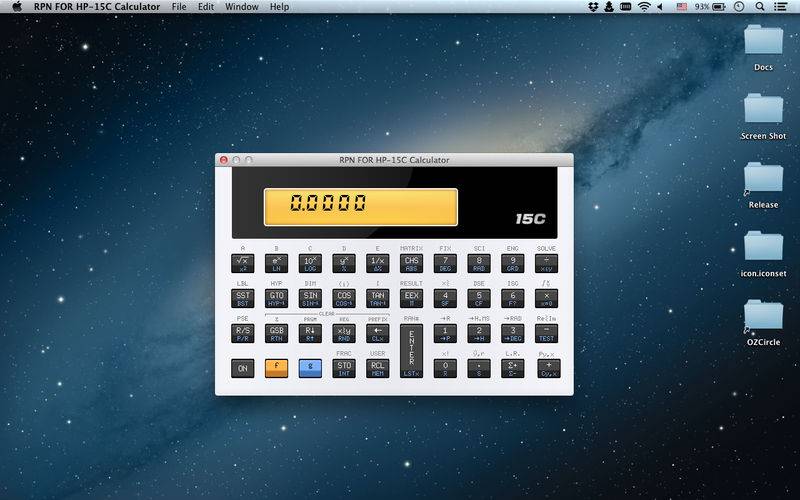
Task: Click digit key 3
Action: [513, 333]
